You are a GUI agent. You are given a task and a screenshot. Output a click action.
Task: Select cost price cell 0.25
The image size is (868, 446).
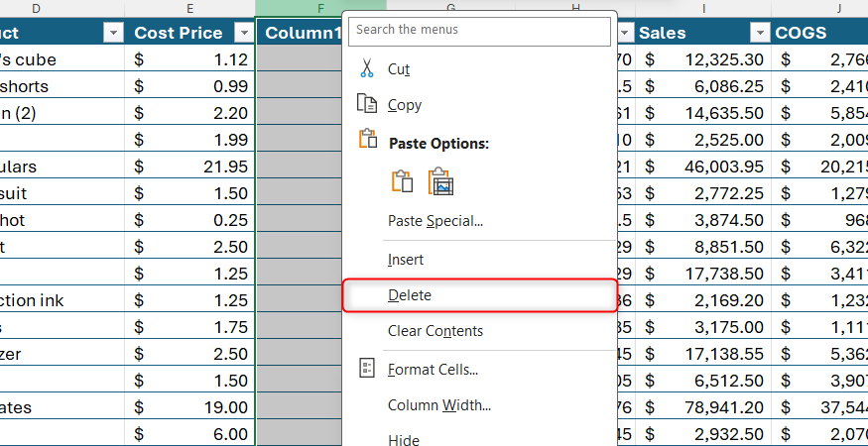tap(189, 220)
